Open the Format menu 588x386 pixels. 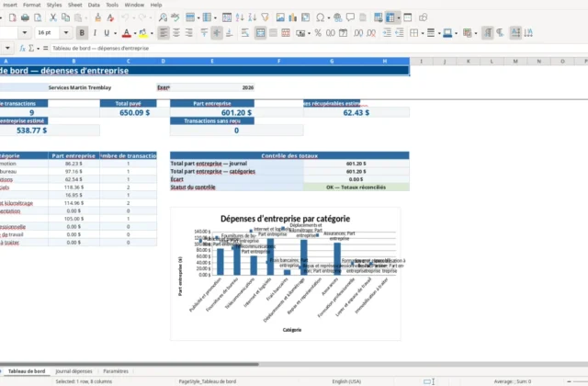(x=31, y=5)
